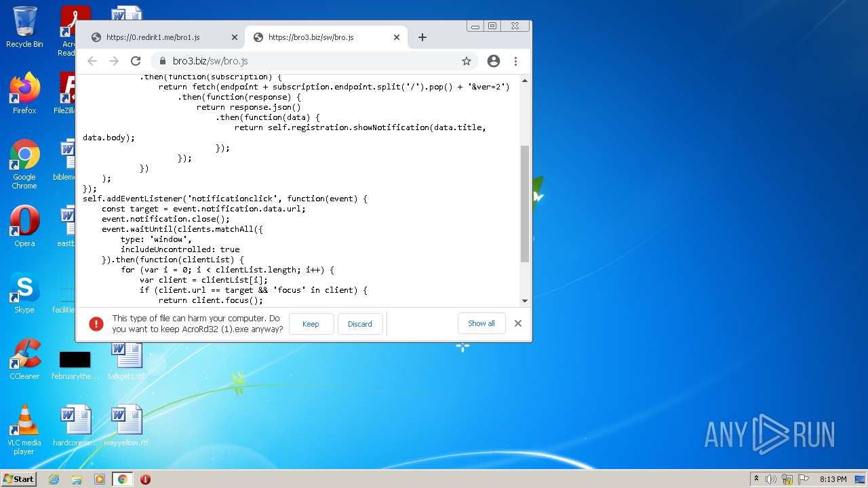
Task: Open Internet Explorer from the taskbar
Action: (54, 479)
